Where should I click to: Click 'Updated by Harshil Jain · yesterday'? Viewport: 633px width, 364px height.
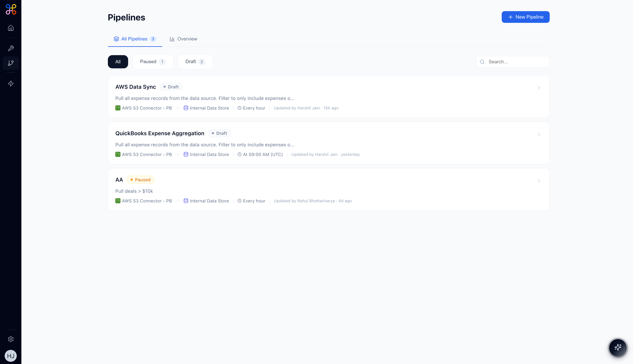(325, 154)
